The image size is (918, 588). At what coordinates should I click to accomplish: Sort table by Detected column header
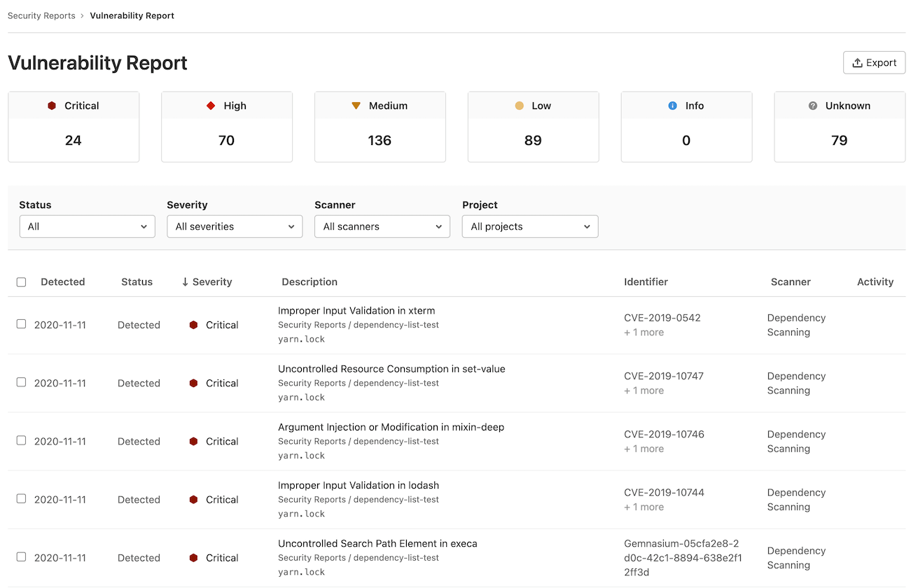point(62,282)
